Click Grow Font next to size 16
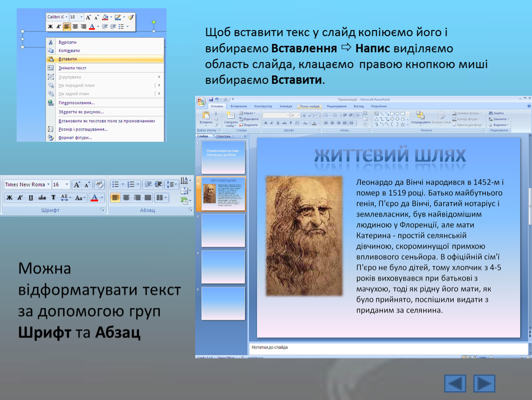Viewport: 532px width, 400px height. click(77, 184)
